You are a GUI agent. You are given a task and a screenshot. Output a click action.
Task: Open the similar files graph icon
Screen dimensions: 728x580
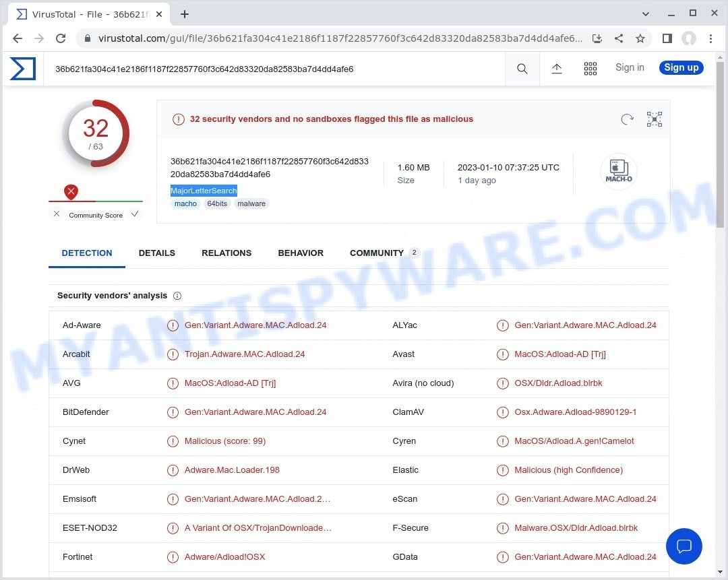[x=654, y=119]
